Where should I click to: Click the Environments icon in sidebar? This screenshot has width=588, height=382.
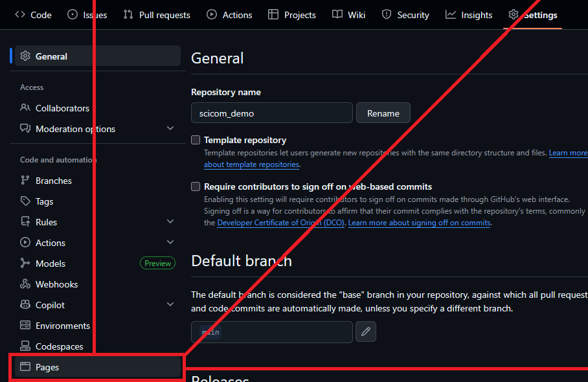point(25,326)
